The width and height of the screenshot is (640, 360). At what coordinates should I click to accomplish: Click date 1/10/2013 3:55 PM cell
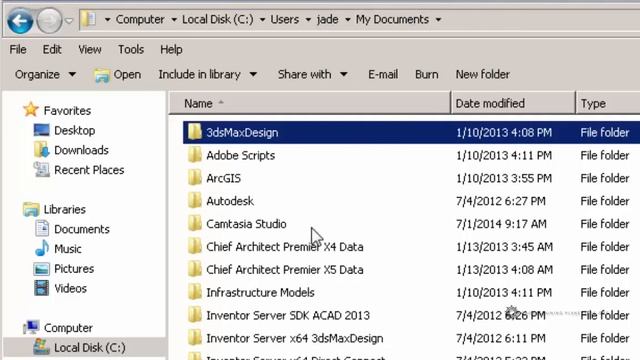(x=504, y=178)
